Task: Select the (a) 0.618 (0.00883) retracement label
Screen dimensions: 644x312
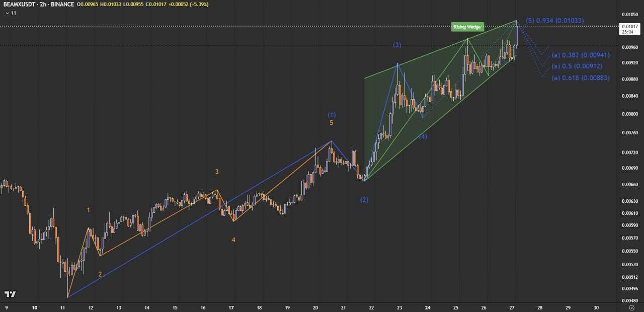Action: (581, 78)
